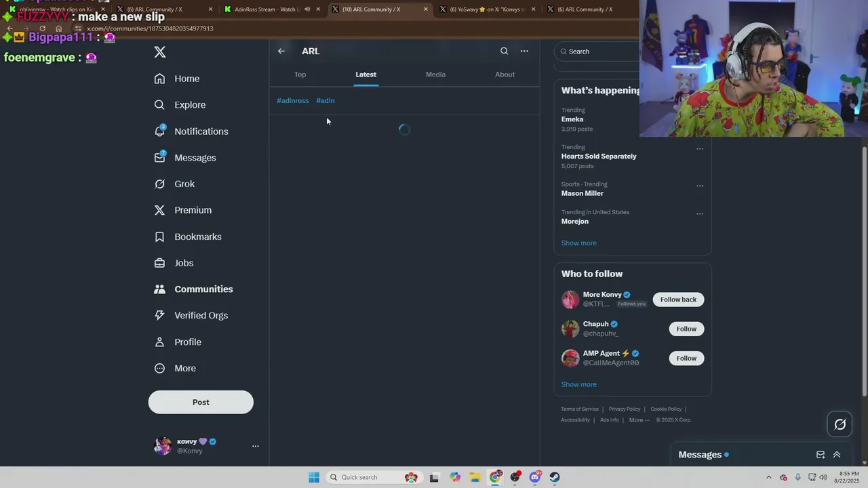Click the browser address bar URL
This screenshot has height=488, width=868.
[150, 28]
